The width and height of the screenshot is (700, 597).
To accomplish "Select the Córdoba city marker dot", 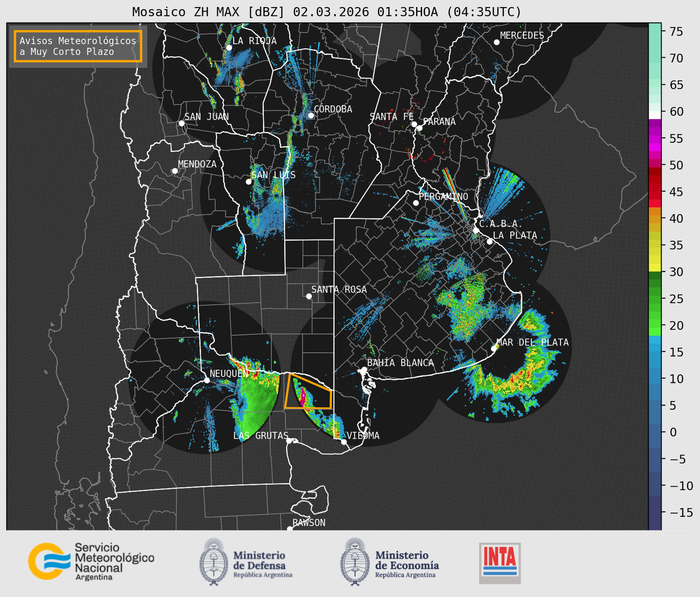I will (x=311, y=115).
